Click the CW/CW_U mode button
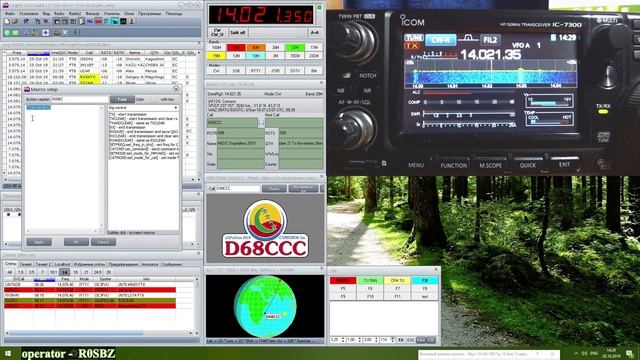 coord(217,32)
